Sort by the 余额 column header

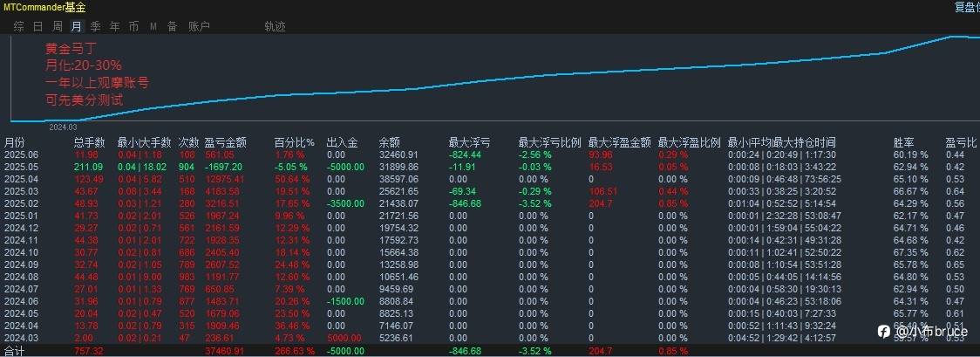tap(390, 142)
